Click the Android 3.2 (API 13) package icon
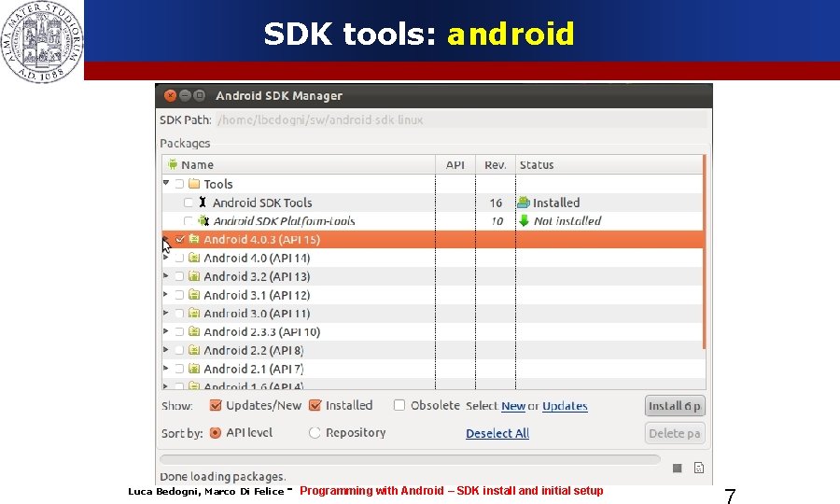Screen dimensions: 840x504 pyautogui.click(x=194, y=276)
